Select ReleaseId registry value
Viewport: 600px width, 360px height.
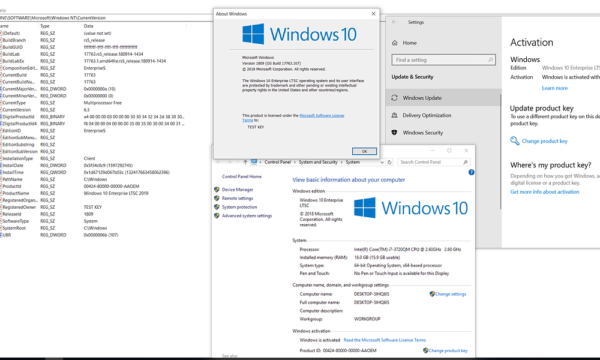point(12,214)
